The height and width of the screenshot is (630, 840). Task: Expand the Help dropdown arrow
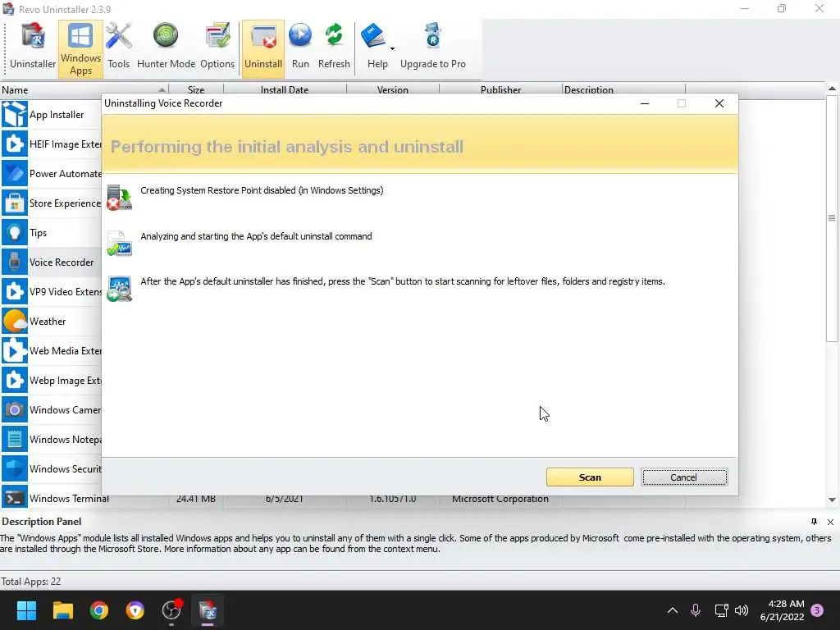click(392, 48)
